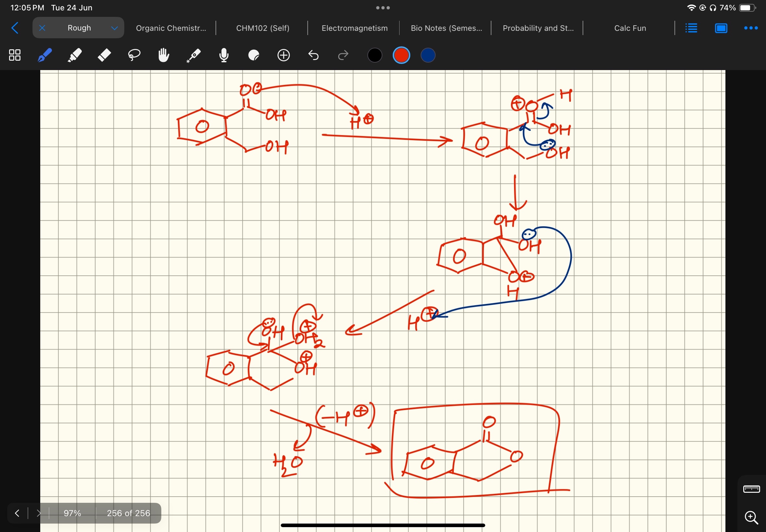Select the lasso selection tool

click(134, 55)
